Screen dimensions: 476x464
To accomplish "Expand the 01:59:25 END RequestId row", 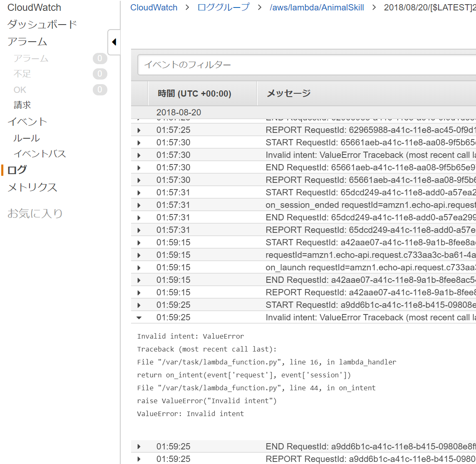I will point(139,447).
